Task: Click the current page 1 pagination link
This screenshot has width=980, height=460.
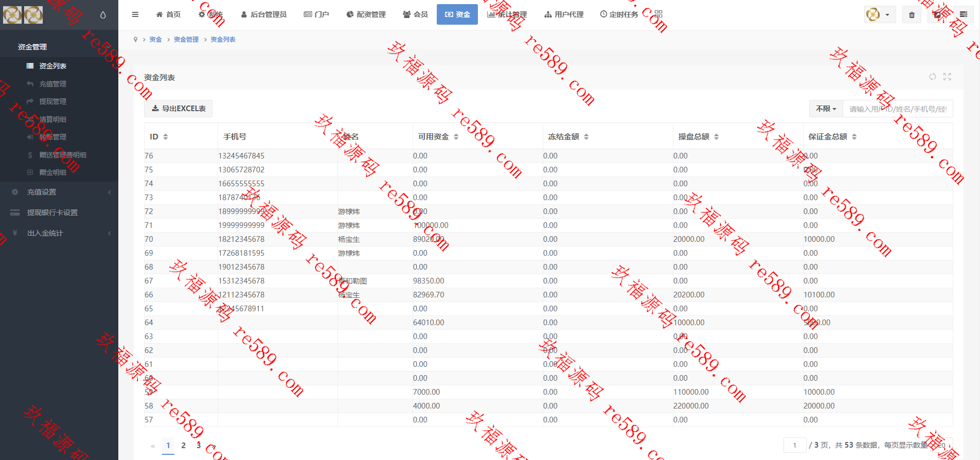Action: click(168, 446)
